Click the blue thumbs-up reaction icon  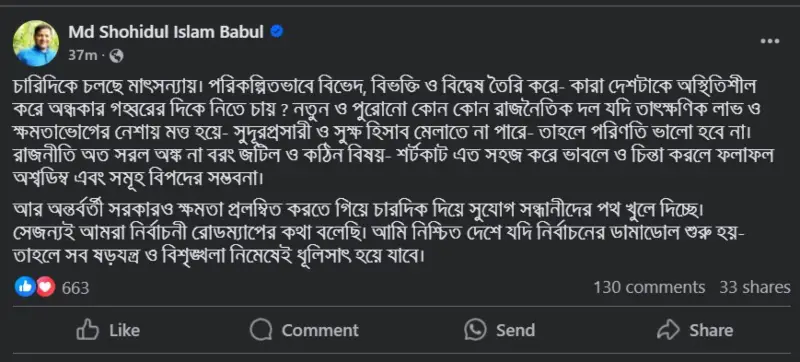(x=24, y=287)
